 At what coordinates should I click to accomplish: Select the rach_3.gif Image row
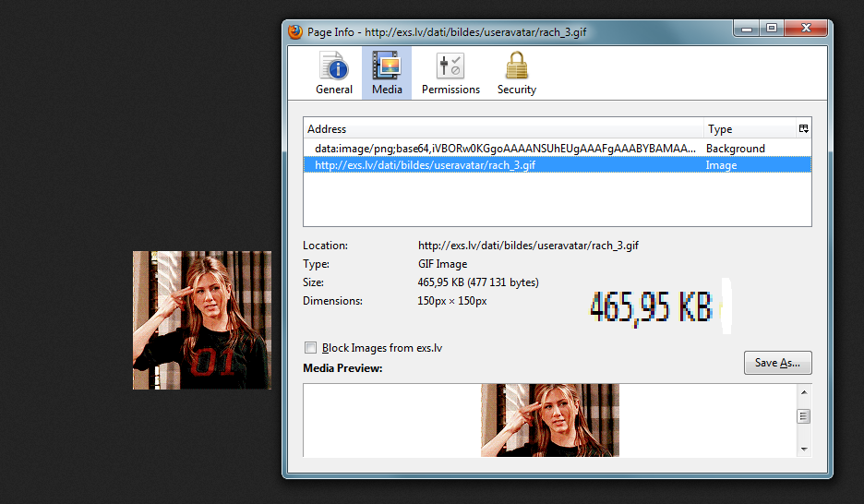click(x=505, y=165)
